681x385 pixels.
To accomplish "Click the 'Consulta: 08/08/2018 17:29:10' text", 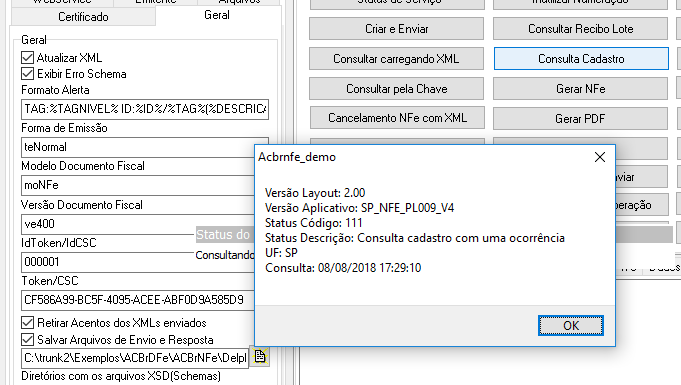I will pyautogui.click(x=343, y=268).
